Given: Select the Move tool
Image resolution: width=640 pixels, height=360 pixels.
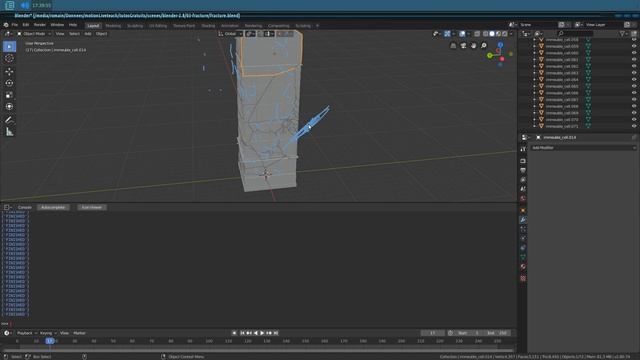Looking at the screenshot, I should point(9,71).
